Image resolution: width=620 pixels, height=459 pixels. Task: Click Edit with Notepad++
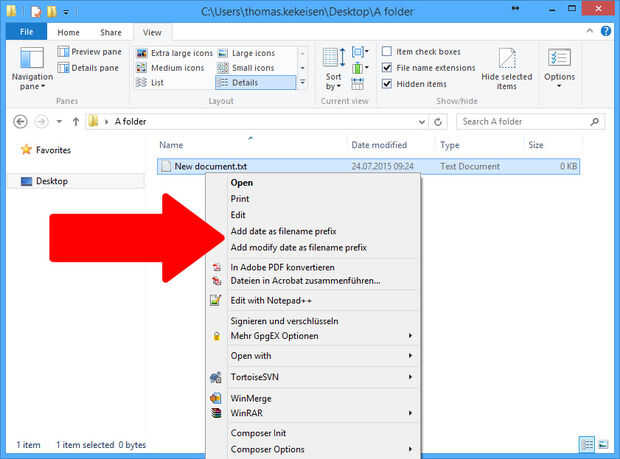pos(313,300)
